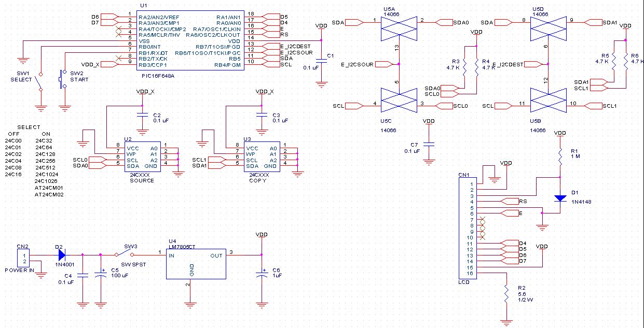Click the PIC16F648A part label
Image resolution: width=644 pixels, height=328 pixels.
tap(158, 76)
